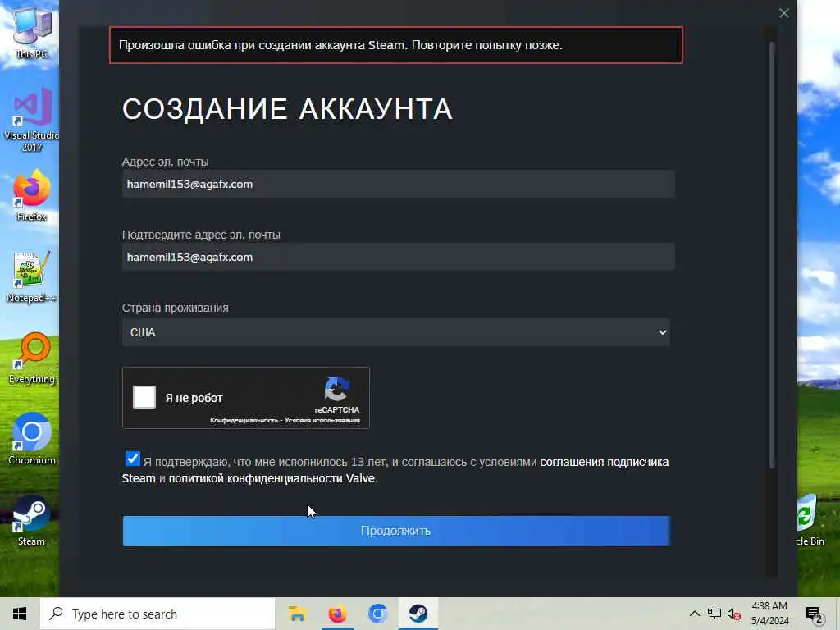The height and width of the screenshot is (630, 840).
Task: Click the vertical scrollbar of the form
Action: (x=772, y=256)
